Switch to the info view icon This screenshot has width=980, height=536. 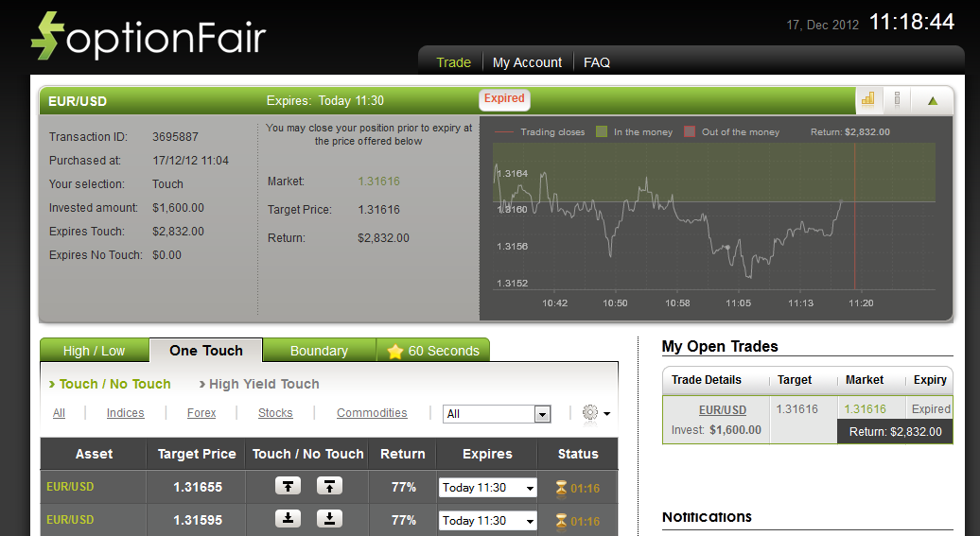[897, 99]
